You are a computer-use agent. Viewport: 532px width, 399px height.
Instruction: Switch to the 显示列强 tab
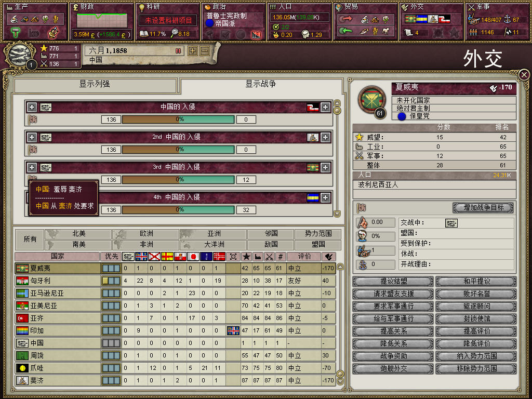pyautogui.click(x=95, y=85)
